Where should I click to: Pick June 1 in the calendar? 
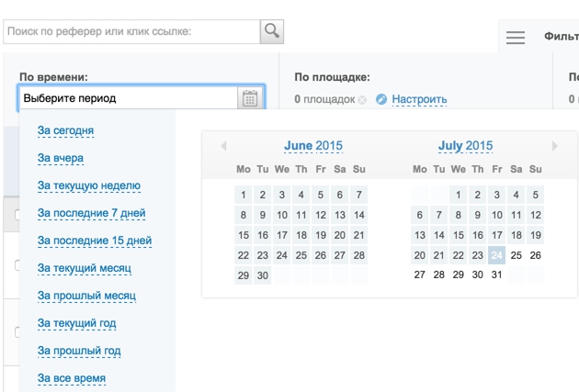coord(243,195)
